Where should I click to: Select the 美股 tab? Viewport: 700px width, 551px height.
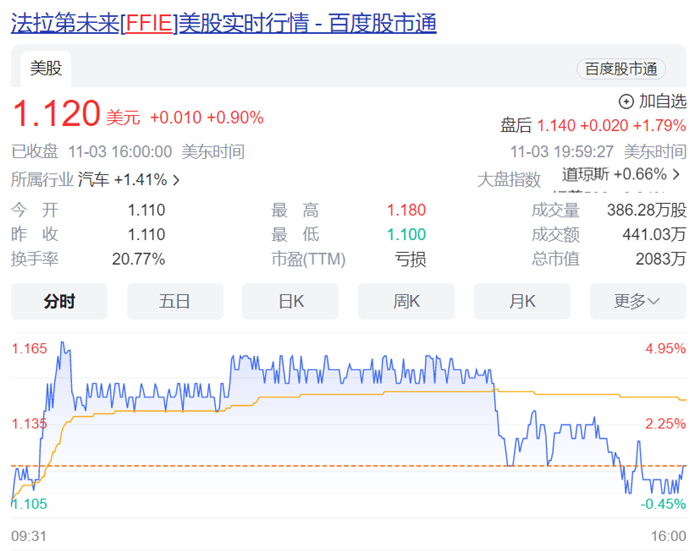point(46,68)
